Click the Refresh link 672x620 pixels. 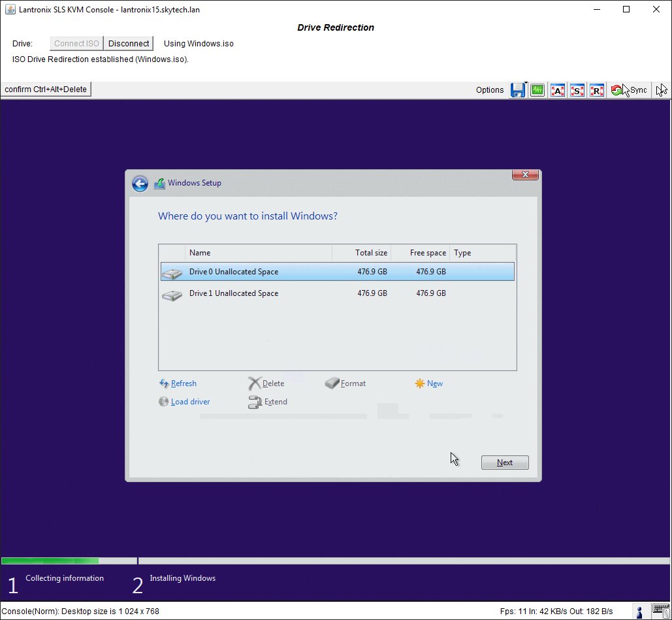(x=183, y=383)
